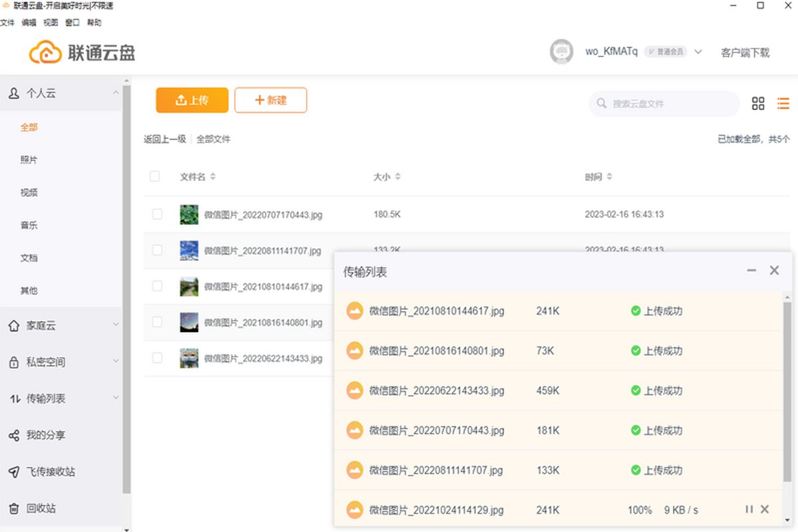Click the 联通云盘 cloud logo icon
The width and height of the screenshot is (798, 532).
pos(46,52)
